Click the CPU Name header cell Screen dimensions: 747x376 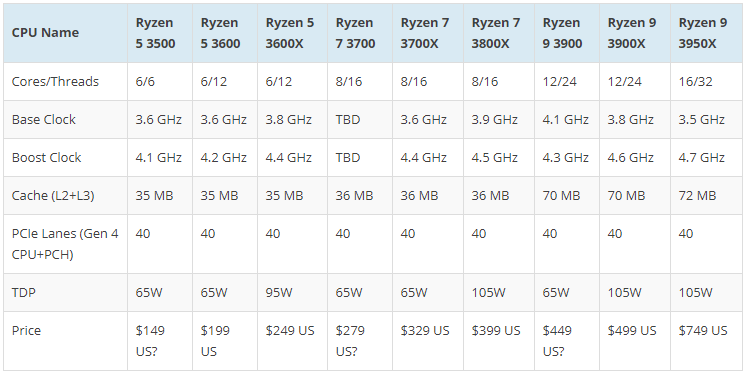pyautogui.click(x=65, y=33)
